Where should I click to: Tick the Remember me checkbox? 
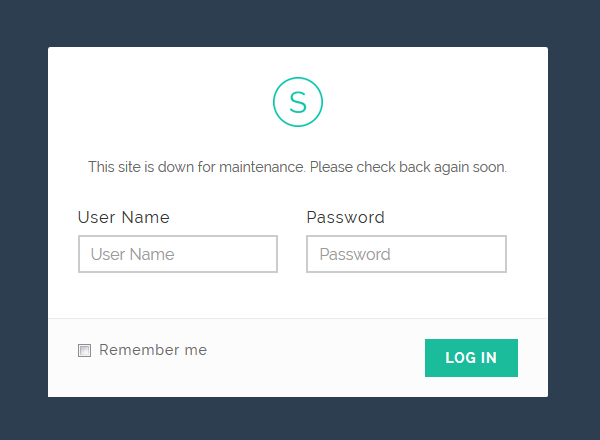pyautogui.click(x=84, y=350)
